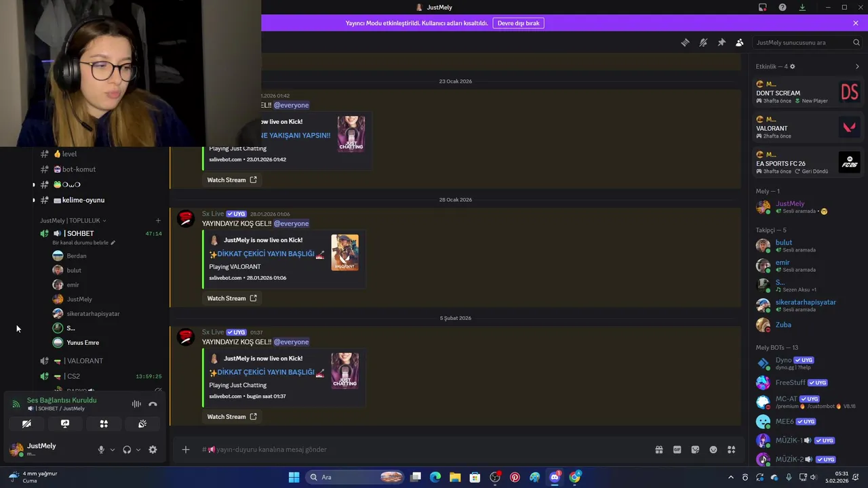The image size is (868, 488).
Task: Open the soundboard button
Action: 142,424
